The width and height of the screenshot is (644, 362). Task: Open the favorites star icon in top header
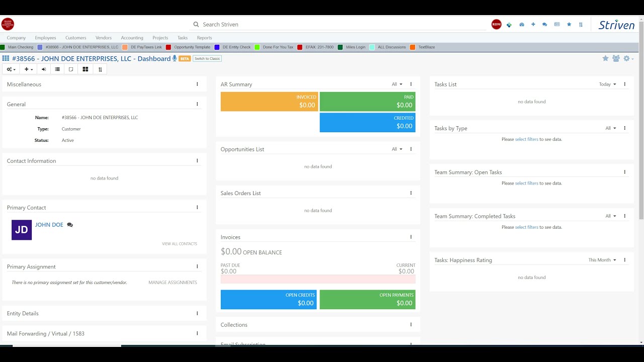[569, 24]
